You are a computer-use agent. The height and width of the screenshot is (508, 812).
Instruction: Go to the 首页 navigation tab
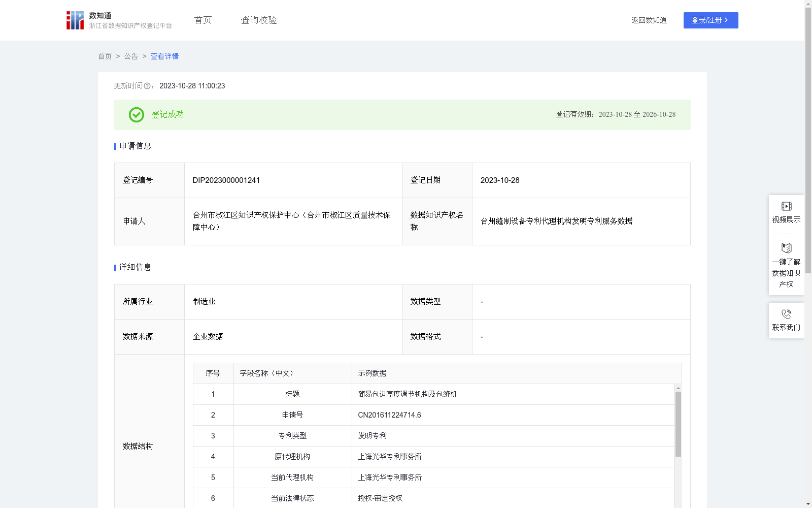coord(203,20)
